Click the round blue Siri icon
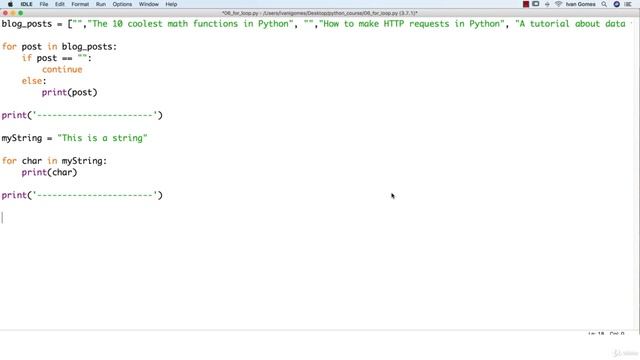The image size is (640, 360). (x=616, y=4)
